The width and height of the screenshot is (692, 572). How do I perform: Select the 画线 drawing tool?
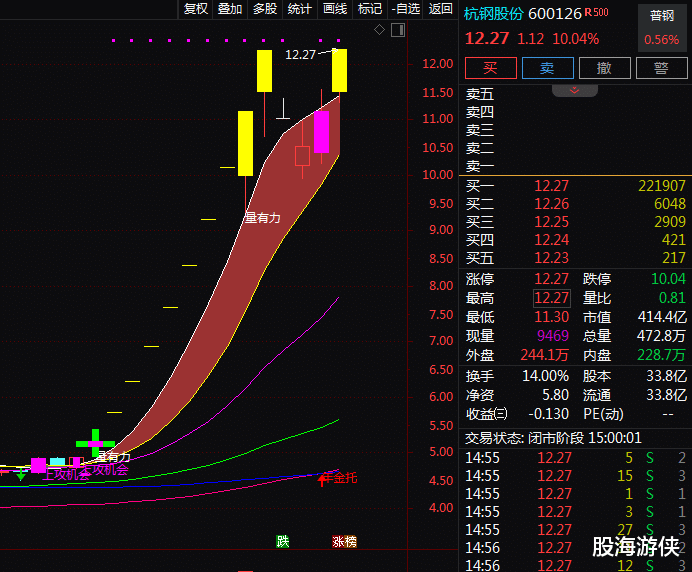pos(335,9)
